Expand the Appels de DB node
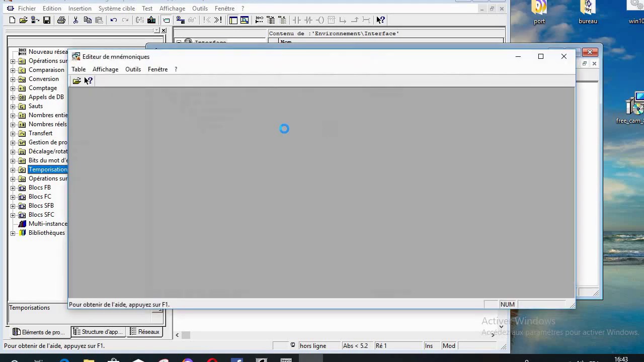The height and width of the screenshot is (362, 644). pyautogui.click(x=13, y=97)
